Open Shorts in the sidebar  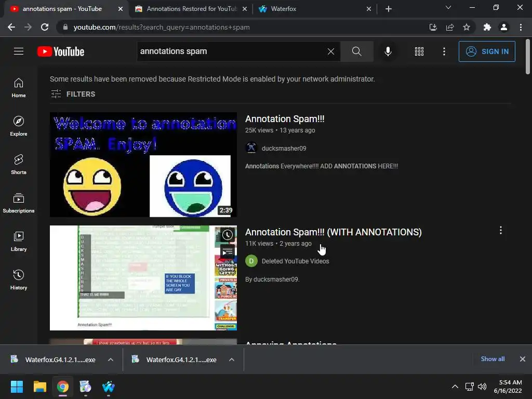(x=19, y=165)
